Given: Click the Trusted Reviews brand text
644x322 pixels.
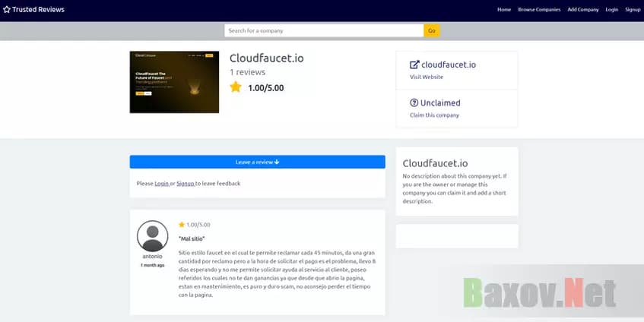Looking at the screenshot, I should pos(38,10).
